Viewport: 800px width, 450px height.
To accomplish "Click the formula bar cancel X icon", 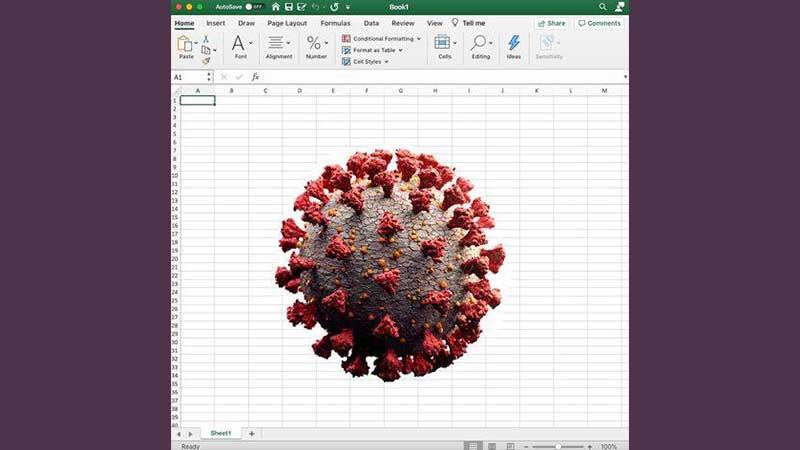I will tap(223, 77).
